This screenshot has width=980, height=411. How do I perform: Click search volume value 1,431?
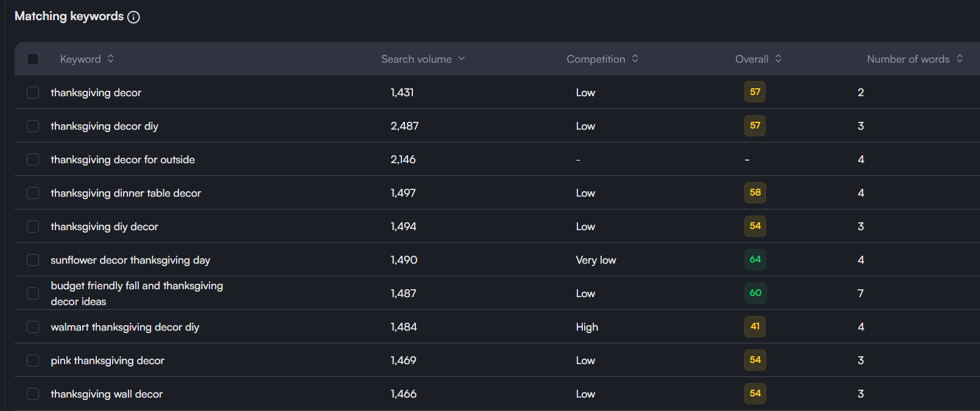(x=402, y=93)
